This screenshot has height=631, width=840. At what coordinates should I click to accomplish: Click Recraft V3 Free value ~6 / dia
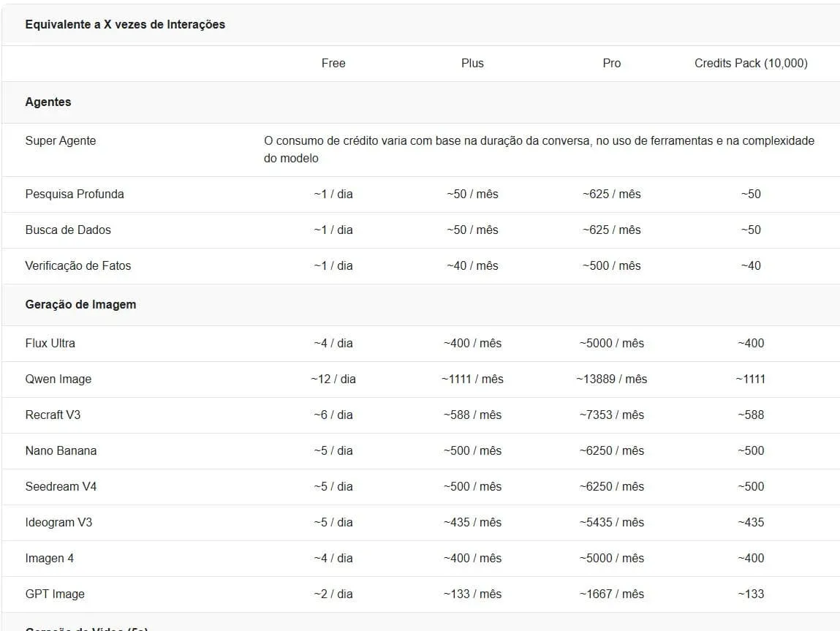coord(333,415)
